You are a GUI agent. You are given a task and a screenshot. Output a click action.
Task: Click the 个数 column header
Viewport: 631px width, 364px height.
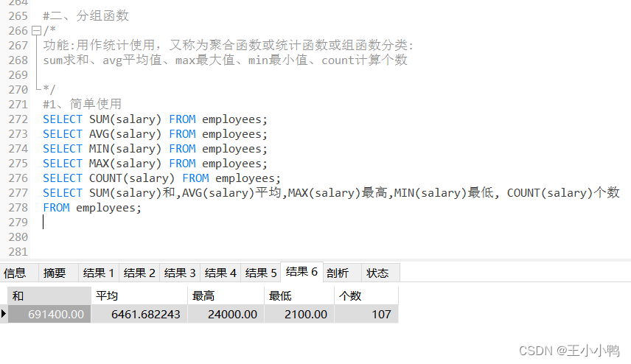pos(366,295)
